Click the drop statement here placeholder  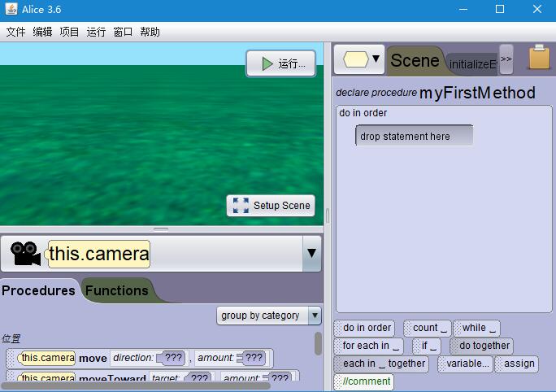coord(414,136)
